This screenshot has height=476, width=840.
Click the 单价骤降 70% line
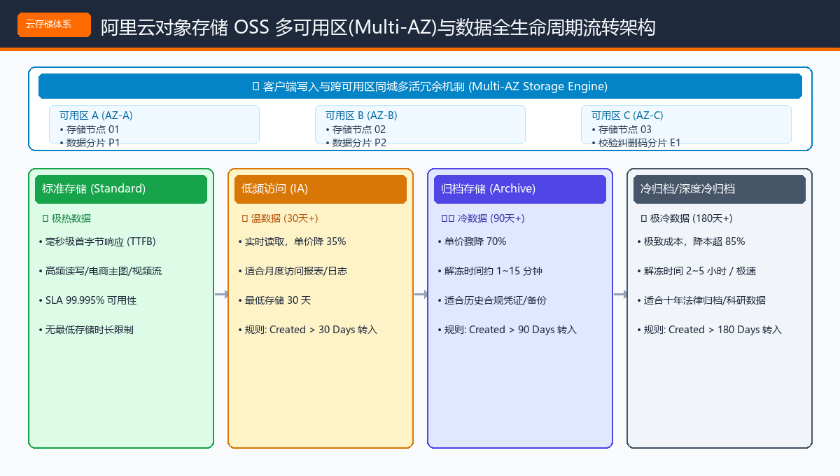pyautogui.click(x=472, y=241)
